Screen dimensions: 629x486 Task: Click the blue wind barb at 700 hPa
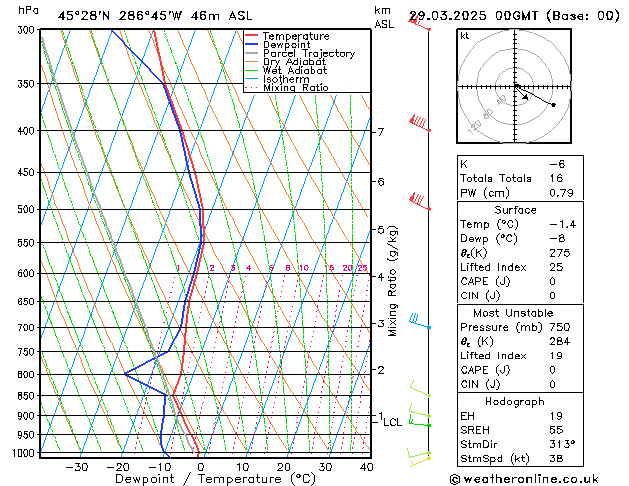pyautogui.click(x=420, y=321)
